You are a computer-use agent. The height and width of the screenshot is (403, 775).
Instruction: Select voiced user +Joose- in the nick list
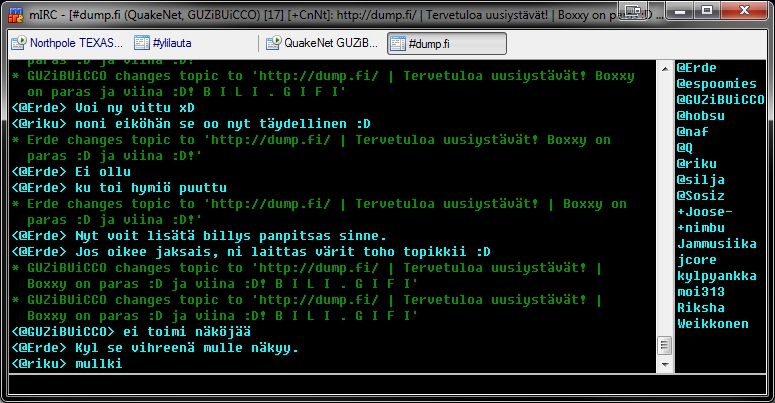705,211
